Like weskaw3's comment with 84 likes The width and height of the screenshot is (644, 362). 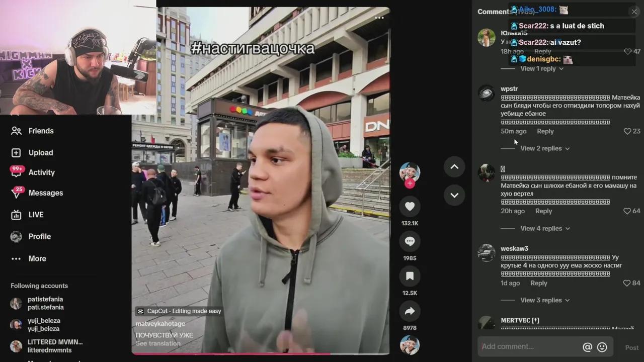pos(627,283)
